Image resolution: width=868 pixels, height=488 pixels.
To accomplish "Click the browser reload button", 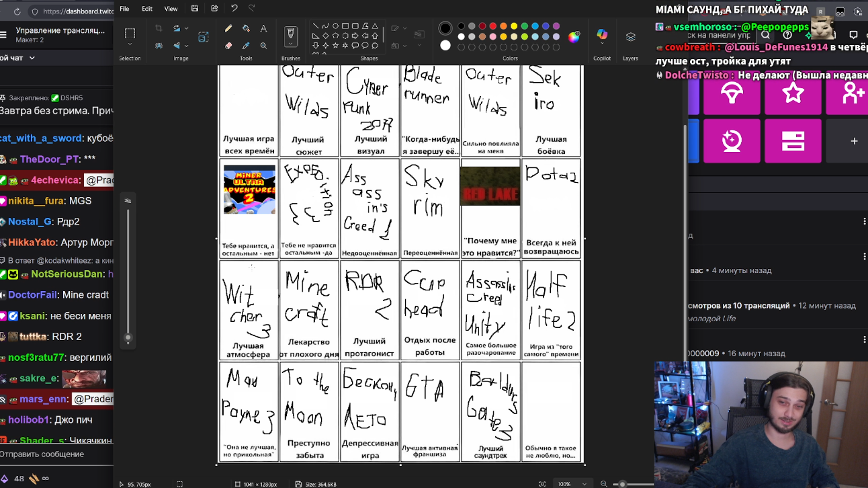I will [x=17, y=11].
